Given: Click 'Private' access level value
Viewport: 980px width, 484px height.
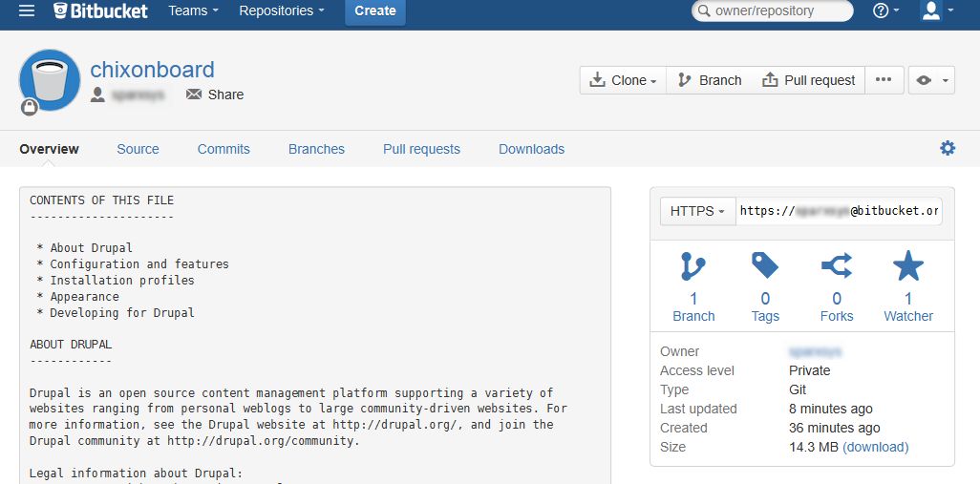Looking at the screenshot, I should coord(809,371).
